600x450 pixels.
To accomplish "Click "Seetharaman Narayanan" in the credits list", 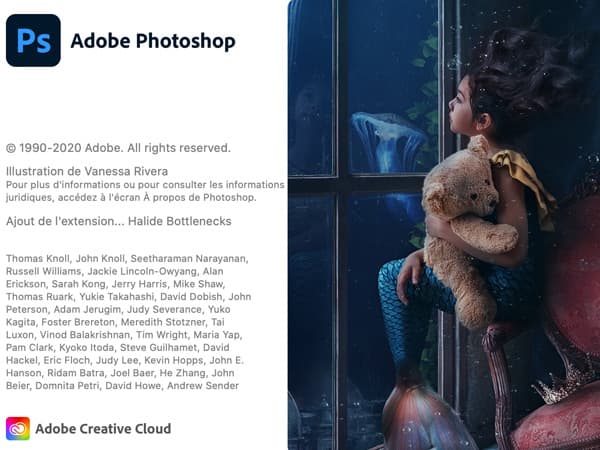I will click(x=189, y=259).
